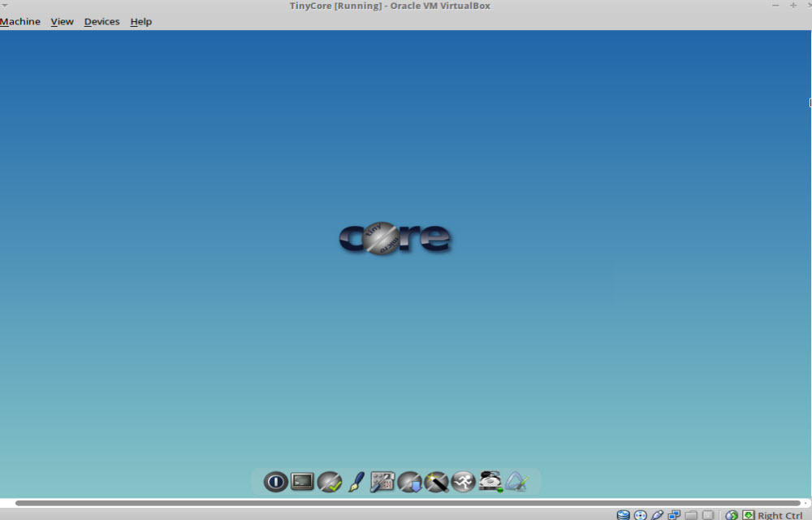The image size is (812, 520).
Task: Click the Right Ctrl host key label
Action: coord(780,515)
